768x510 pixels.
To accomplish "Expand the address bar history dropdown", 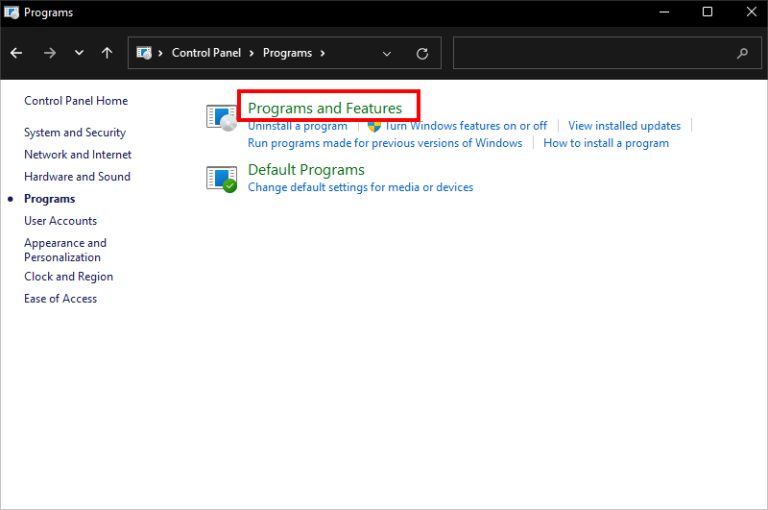I will click(x=387, y=53).
